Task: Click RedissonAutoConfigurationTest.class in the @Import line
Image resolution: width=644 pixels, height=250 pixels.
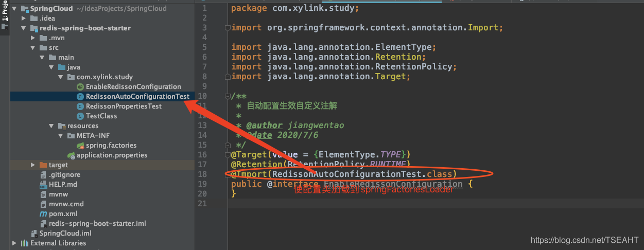Action: pos(362,174)
